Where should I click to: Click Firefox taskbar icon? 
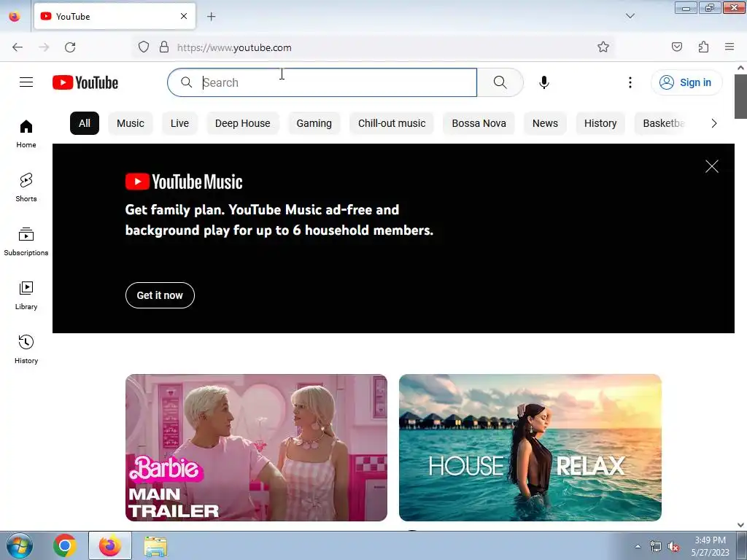point(110,545)
